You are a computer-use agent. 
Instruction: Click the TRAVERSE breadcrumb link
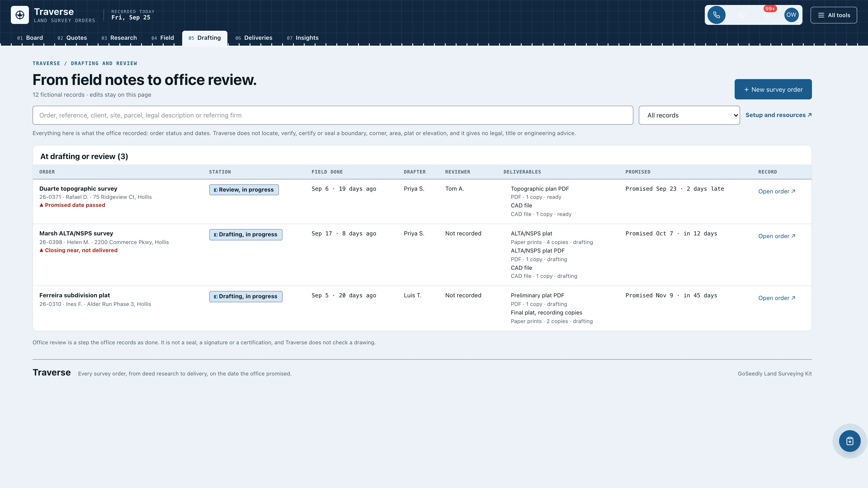coord(46,63)
